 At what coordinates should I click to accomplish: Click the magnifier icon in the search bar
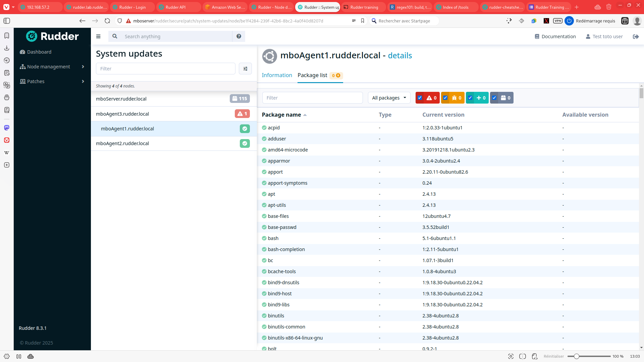pos(115,37)
